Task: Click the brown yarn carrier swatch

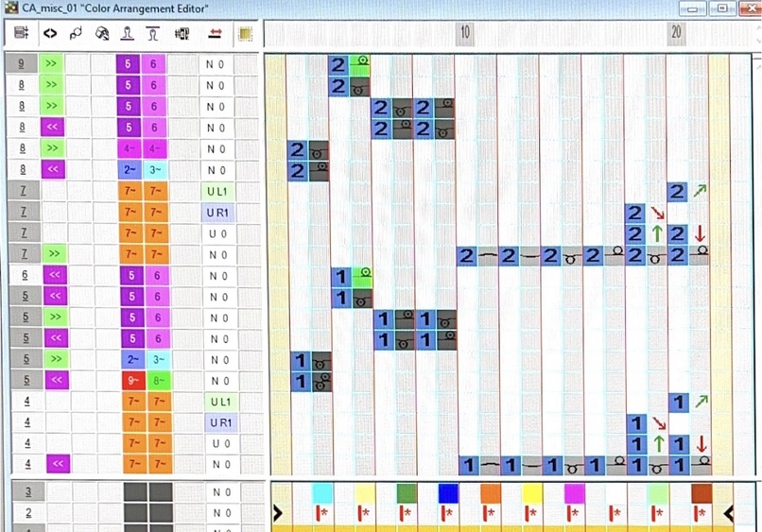Action: [x=701, y=492]
